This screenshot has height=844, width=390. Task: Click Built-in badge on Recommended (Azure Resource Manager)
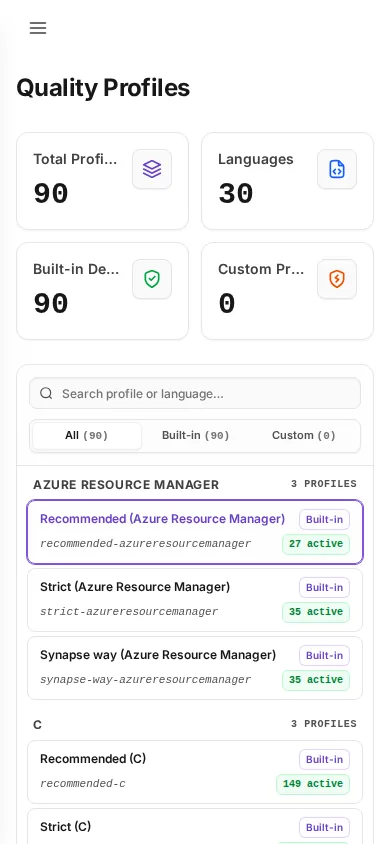point(324,519)
